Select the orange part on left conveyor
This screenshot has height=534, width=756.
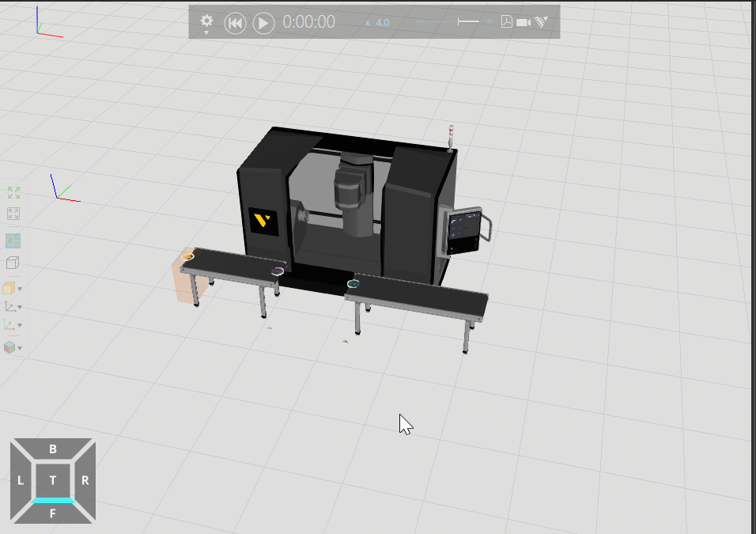(x=187, y=256)
